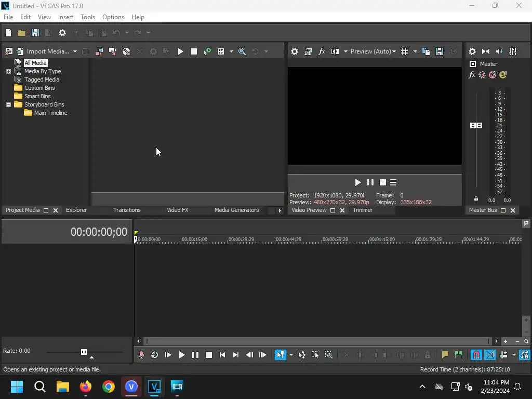This screenshot has height=399, width=532.
Task: Toggle Automatic Crossfades on the timeline toolbar
Action: coord(490,355)
